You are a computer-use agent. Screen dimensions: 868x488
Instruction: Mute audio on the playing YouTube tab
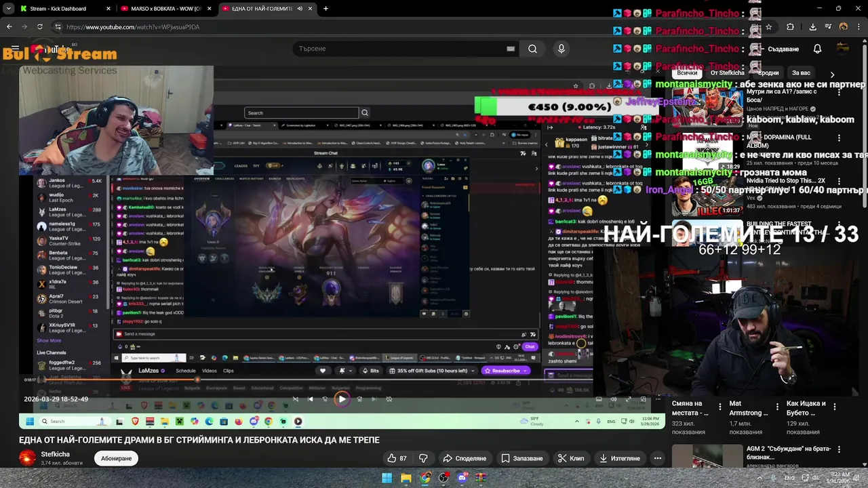click(300, 9)
